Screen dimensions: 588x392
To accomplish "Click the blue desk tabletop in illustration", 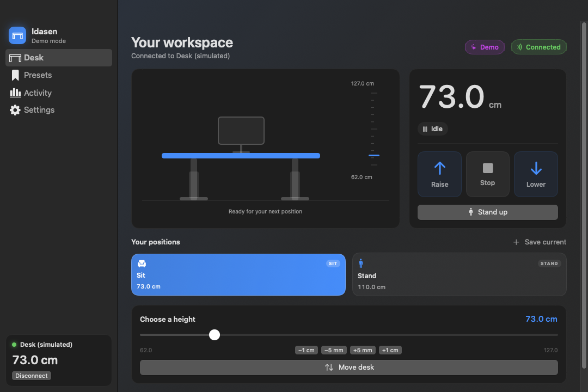I will (241, 156).
